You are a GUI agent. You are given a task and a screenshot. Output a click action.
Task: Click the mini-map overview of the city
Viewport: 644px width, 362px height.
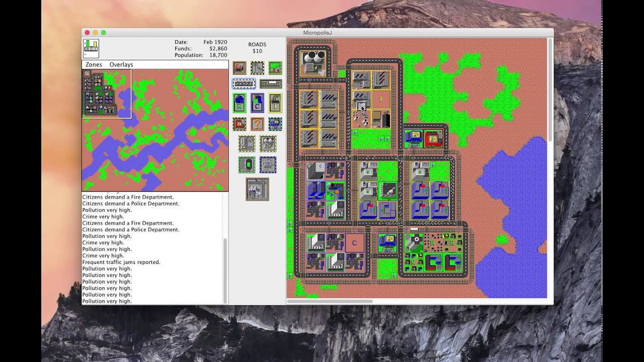(x=155, y=130)
